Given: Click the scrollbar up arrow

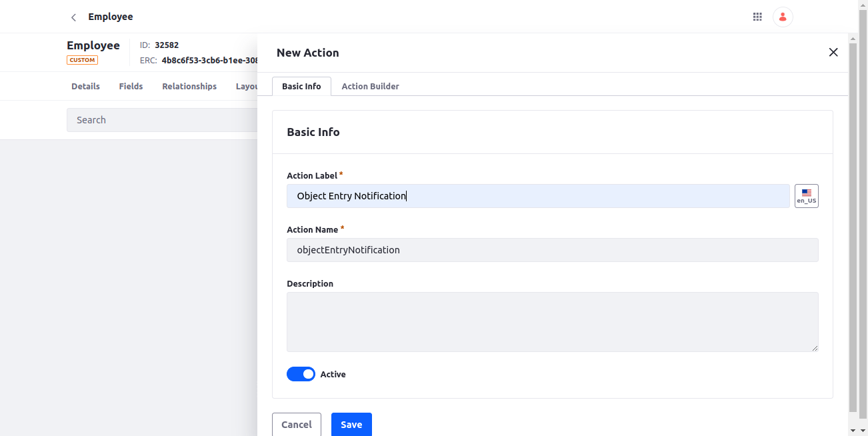Looking at the screenshot, I should click(853, 38).
